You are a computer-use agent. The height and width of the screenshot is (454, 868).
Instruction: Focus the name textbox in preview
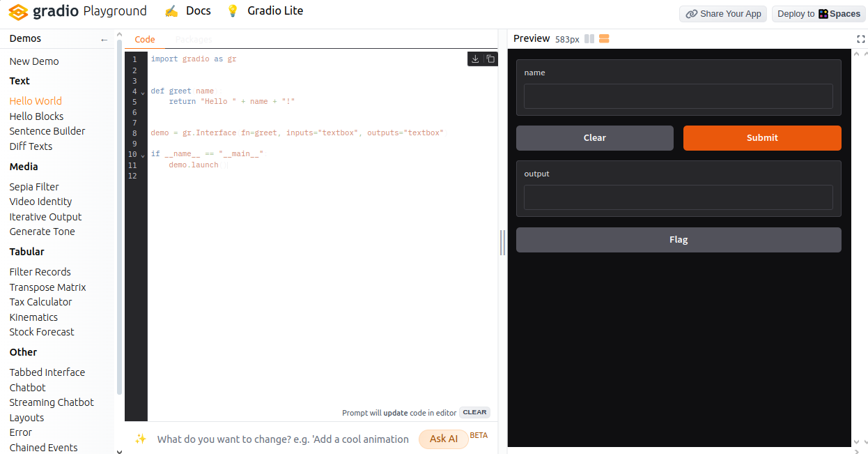coord(679,96)
